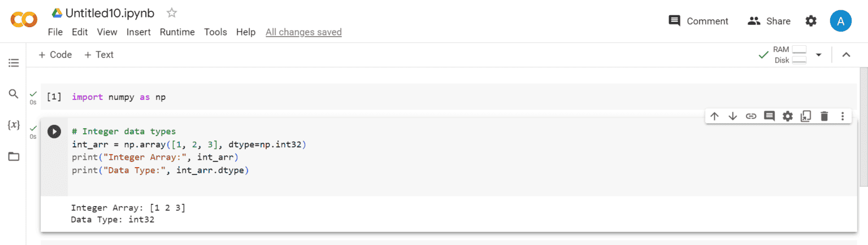Add a new Code cell
This screenshot has width=868, height=245.
(55, 55)
